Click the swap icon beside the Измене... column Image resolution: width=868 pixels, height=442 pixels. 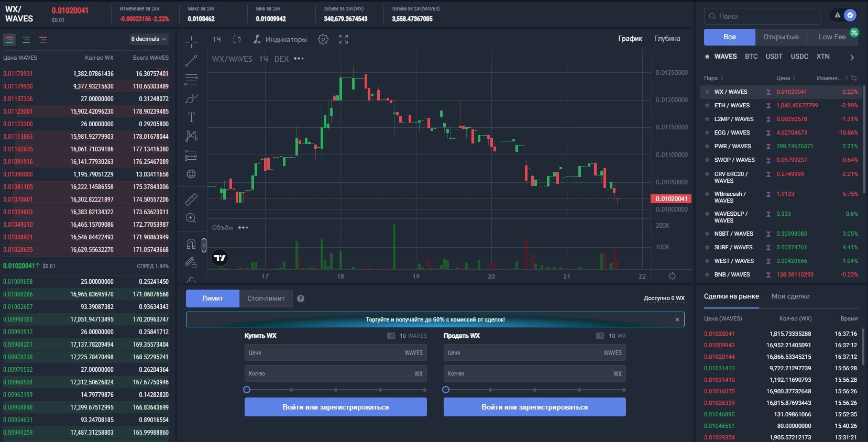pos(854,78)
